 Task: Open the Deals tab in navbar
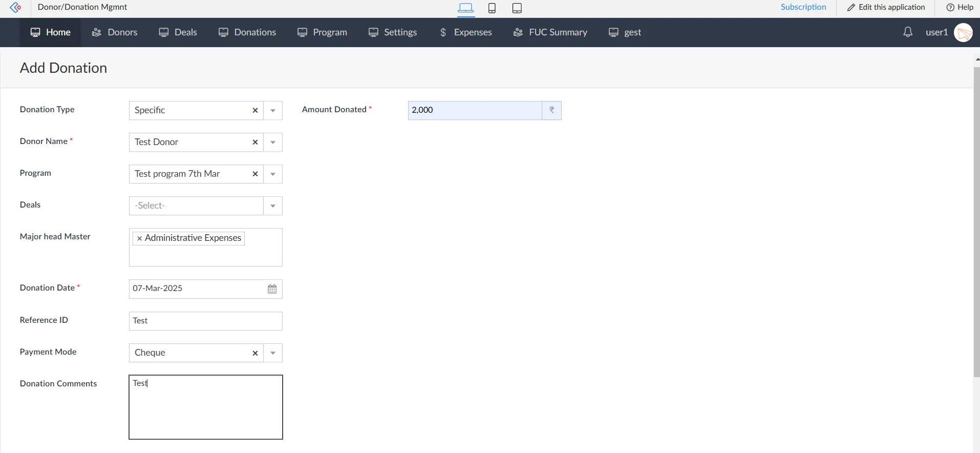178,32
